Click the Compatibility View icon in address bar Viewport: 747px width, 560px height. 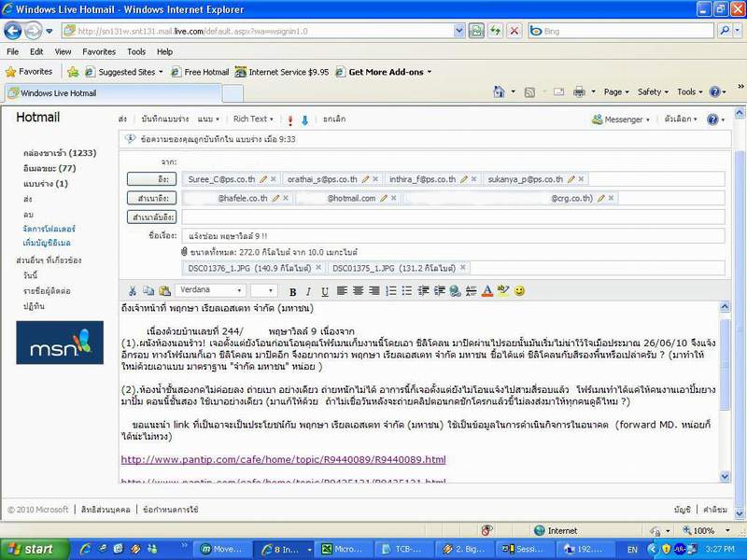click(x=475, y=32)
